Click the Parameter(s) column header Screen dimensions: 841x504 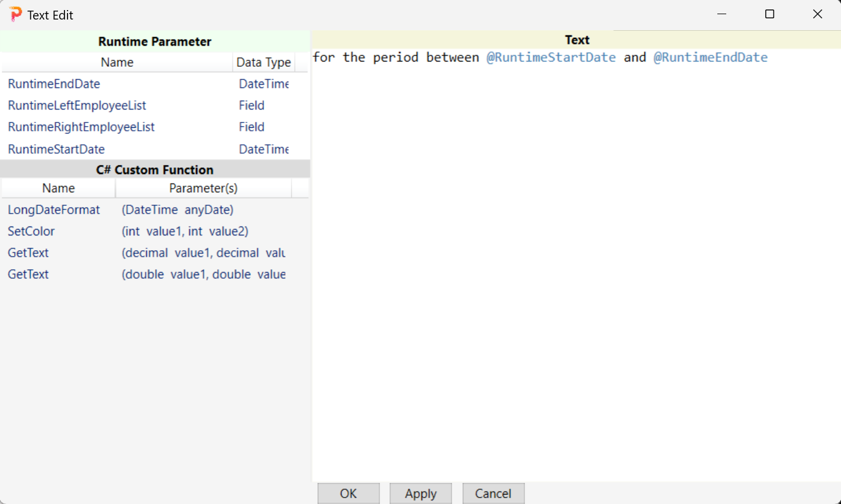(x=204, y=188)
